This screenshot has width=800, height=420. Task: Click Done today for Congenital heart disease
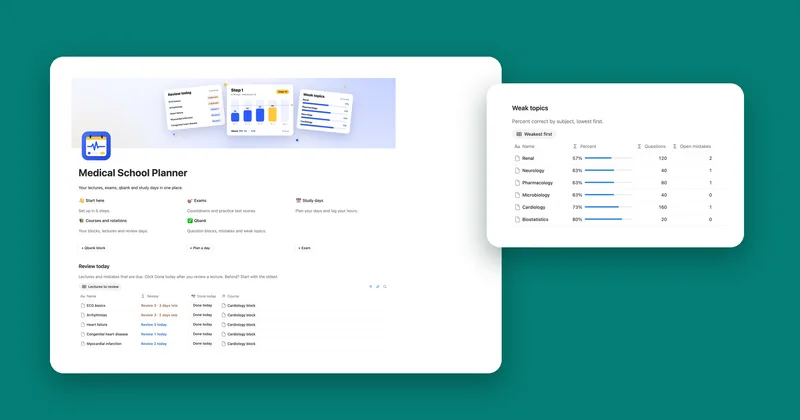click(x=203, y=334)
